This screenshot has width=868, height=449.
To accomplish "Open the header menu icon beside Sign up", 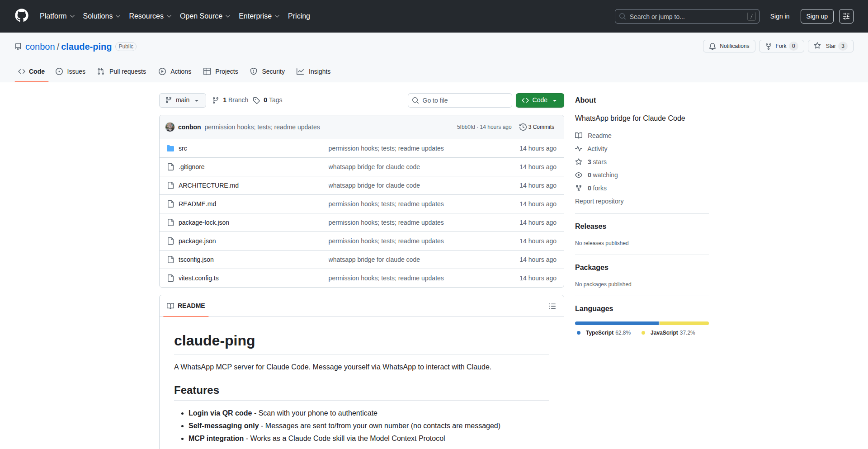I will click(846, 16).
